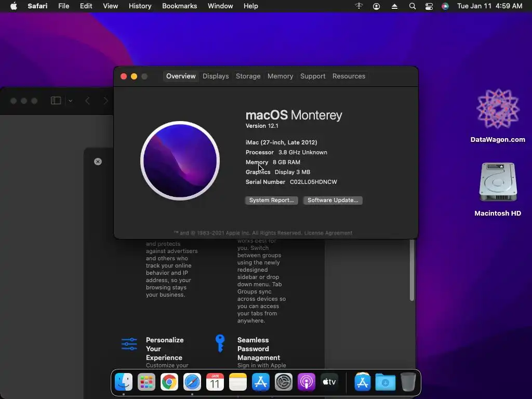Open the License Agreement link
Image resolution: width=532 pixels, height=399 pixels.
pyautogui.click(x=328, y=233)
